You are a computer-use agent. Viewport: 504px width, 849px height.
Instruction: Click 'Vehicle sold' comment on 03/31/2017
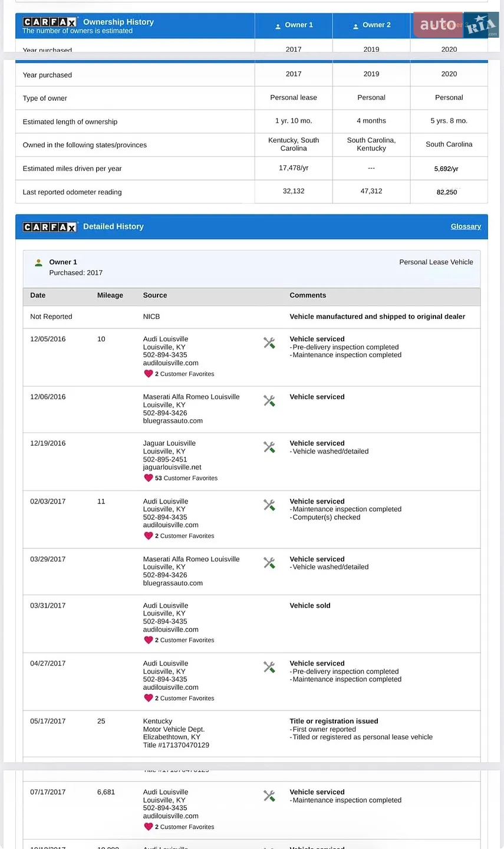tap(310, 606)
